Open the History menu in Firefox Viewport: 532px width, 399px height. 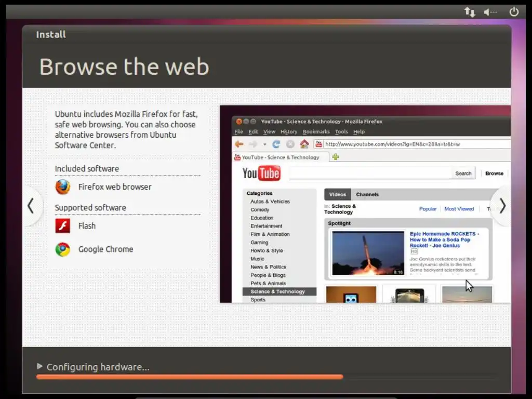click(x=289, y=131)
